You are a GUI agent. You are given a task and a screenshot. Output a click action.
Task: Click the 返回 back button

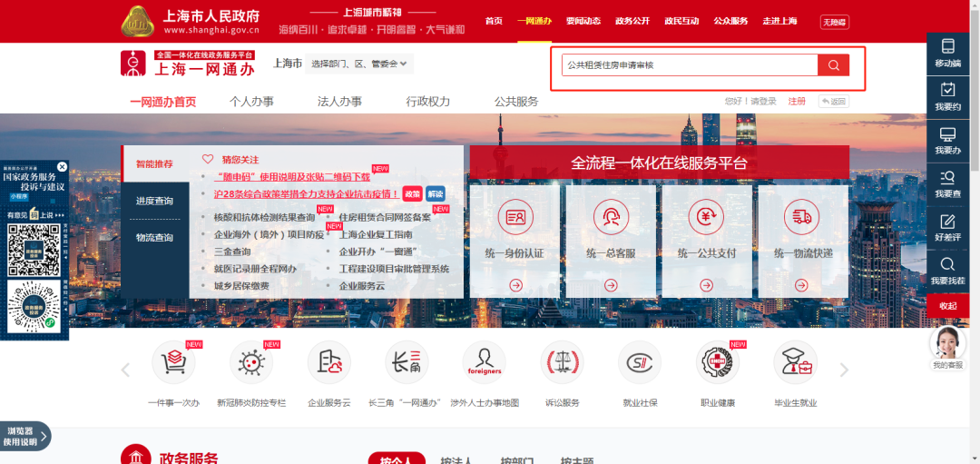tap(834, 102)
